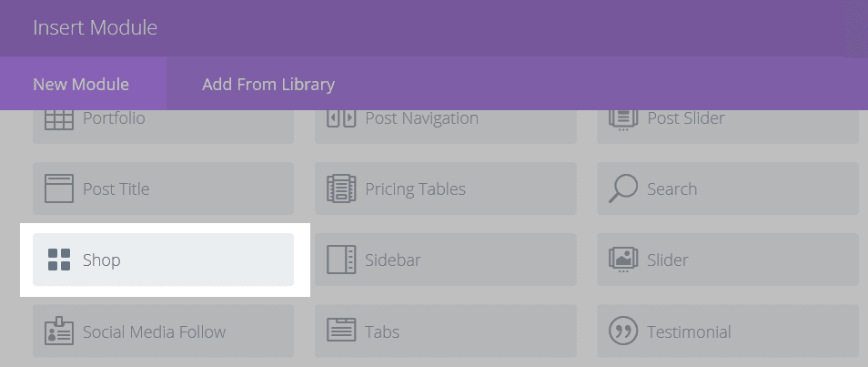Click the Insert Module header title
Screen dimensions: 868x367
click(96, 27)
